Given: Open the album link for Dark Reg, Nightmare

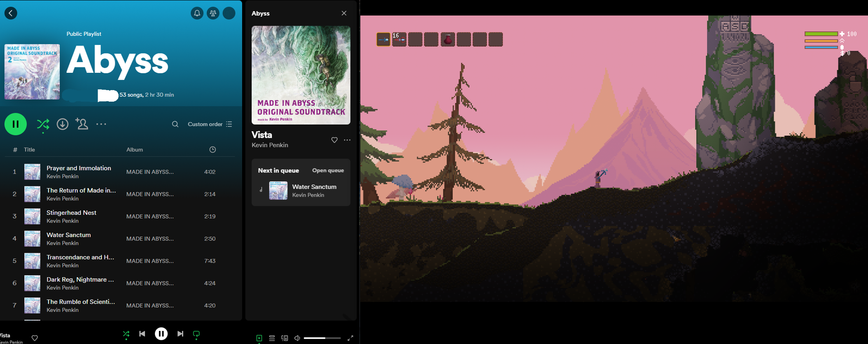Looking at the screenshot, I should [x=150, y=283].
